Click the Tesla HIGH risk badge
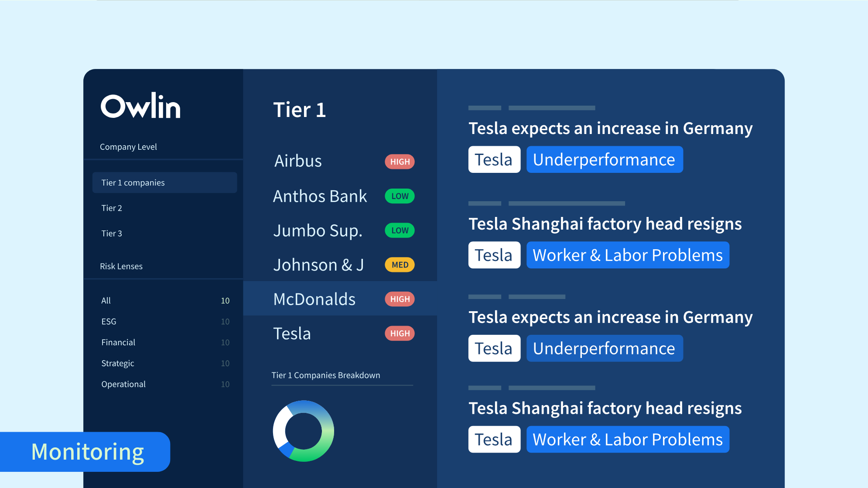The image size is (868, 488). point(400,333)
